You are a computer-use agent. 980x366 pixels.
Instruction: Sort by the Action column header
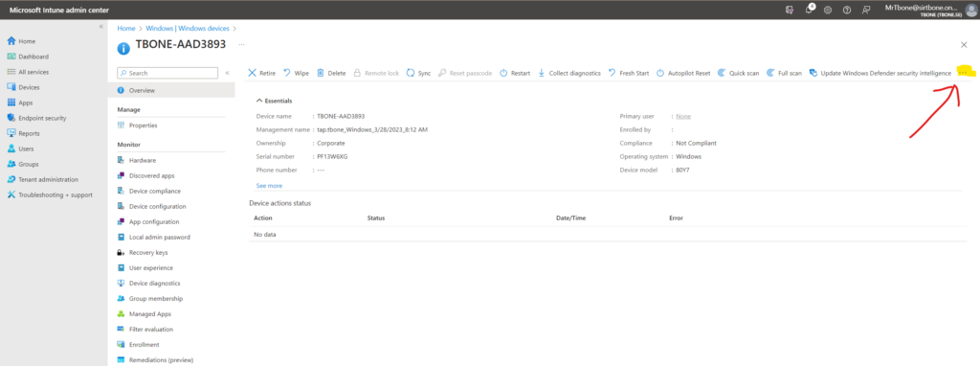(x=262, y=218)
